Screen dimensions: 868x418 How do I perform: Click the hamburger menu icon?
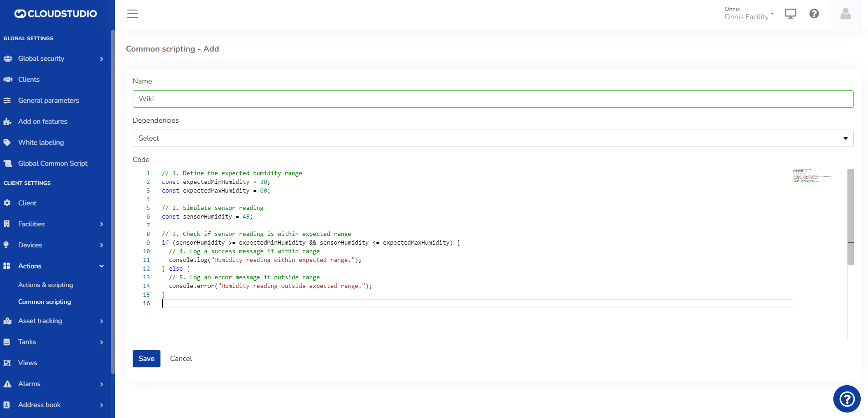point(133,14)
